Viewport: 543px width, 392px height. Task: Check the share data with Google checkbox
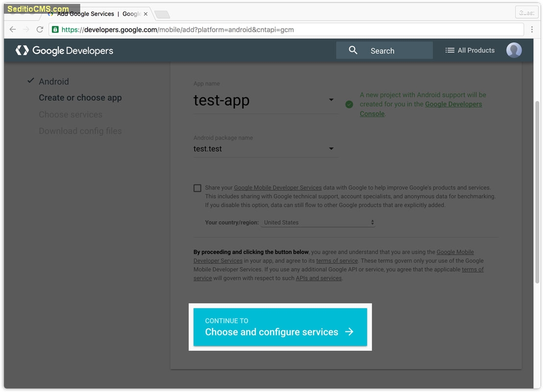[x=198, y=188]
